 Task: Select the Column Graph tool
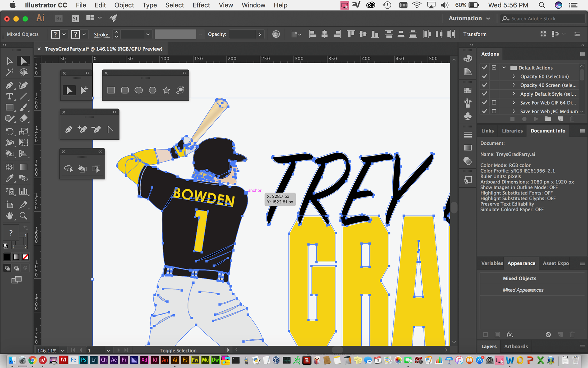click(23, 191)
